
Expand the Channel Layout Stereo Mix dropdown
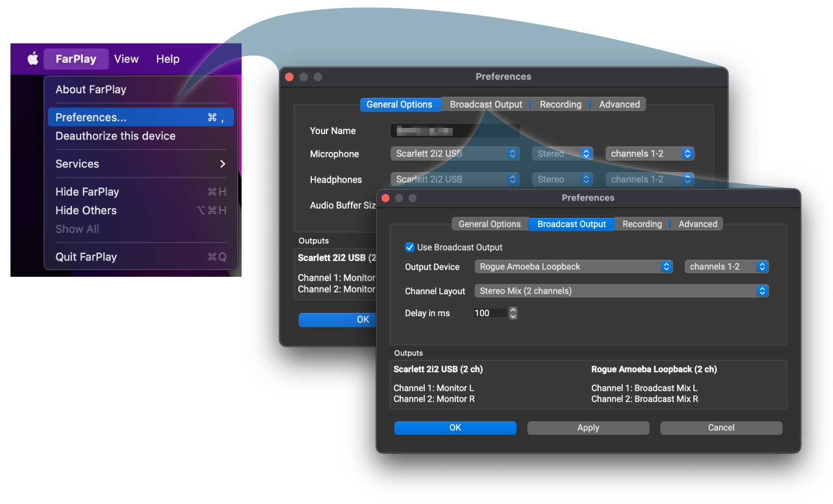click(x=621, y=292)
